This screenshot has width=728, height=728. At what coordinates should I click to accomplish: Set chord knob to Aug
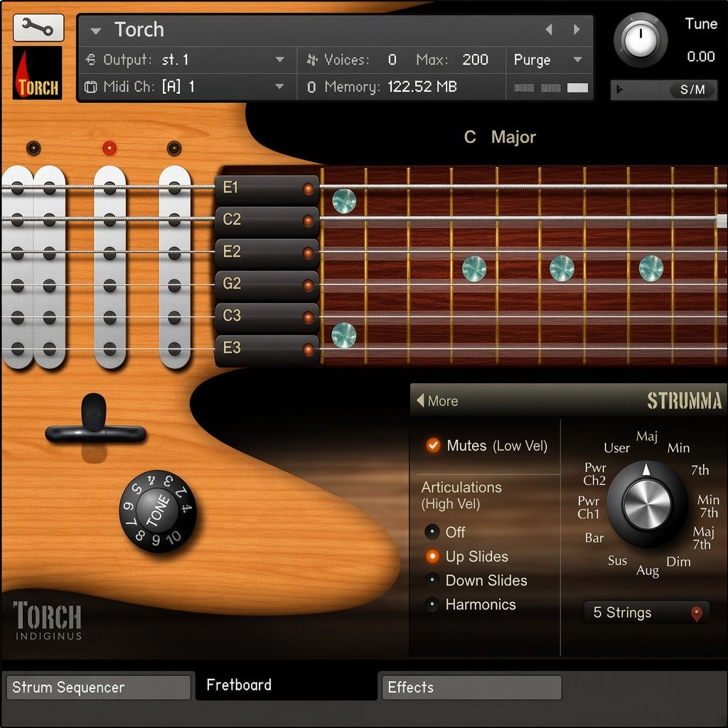click(x=647, y=571)
